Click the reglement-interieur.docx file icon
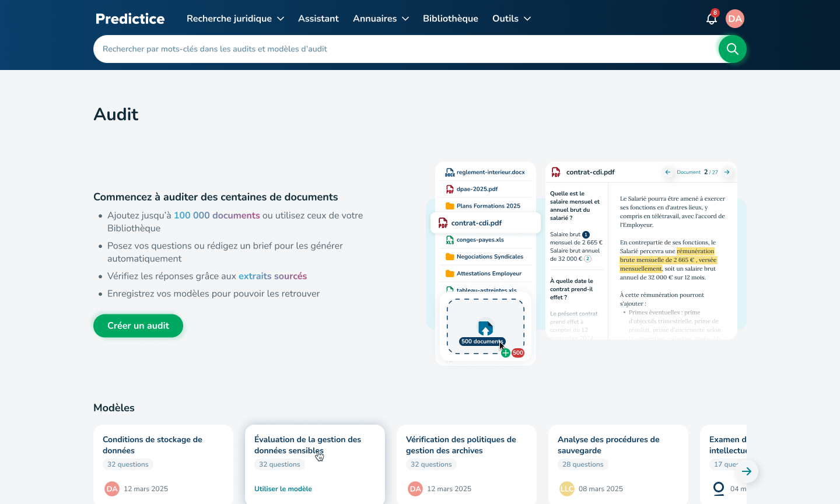The height and width of the screenshot is (504, 840). click(x=450, y=172)
